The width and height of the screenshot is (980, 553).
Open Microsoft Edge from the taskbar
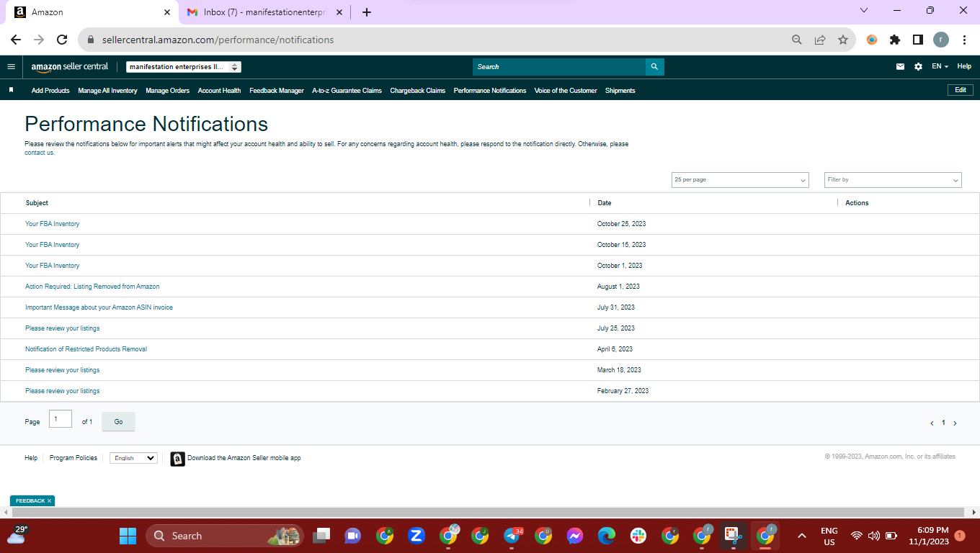(607, 536)
